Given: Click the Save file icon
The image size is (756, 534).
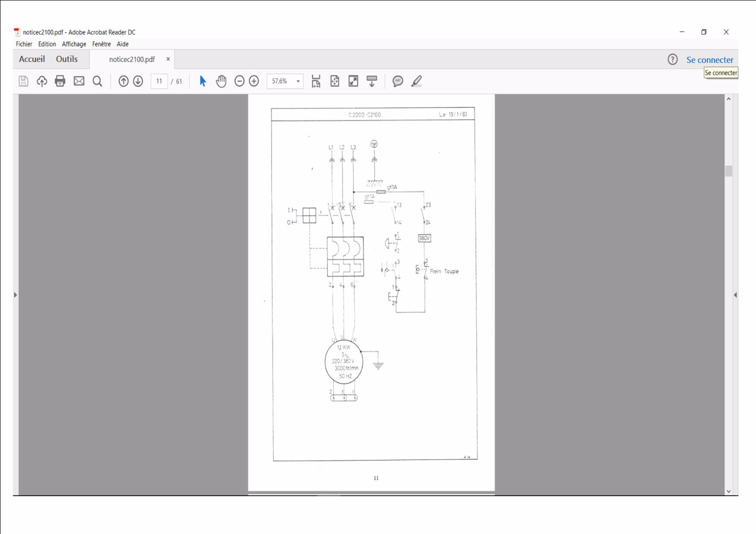Looking at the screenshot, I should pos(23,81).
